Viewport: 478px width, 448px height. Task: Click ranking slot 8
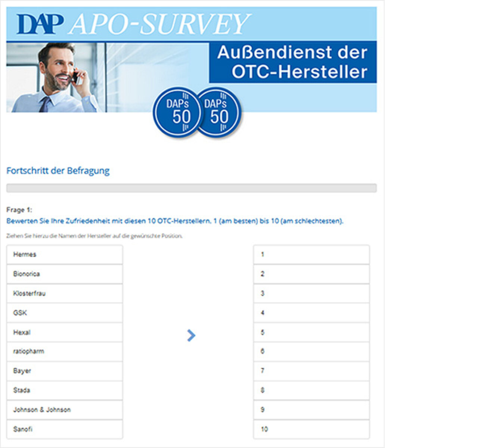[x=311, y=391]
